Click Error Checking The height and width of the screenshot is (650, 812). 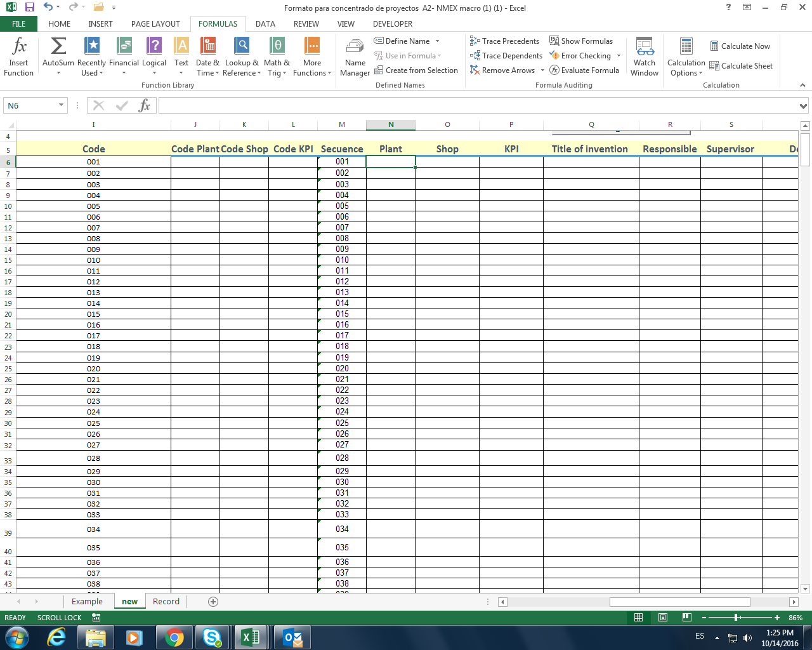point(580,56)
